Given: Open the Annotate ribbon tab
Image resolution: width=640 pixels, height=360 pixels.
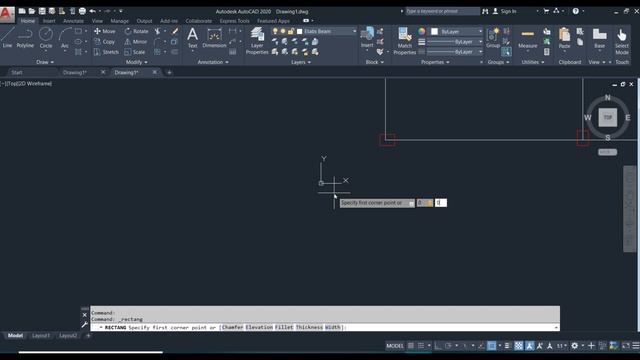Looking at the screenshot, I should [73, 21].
